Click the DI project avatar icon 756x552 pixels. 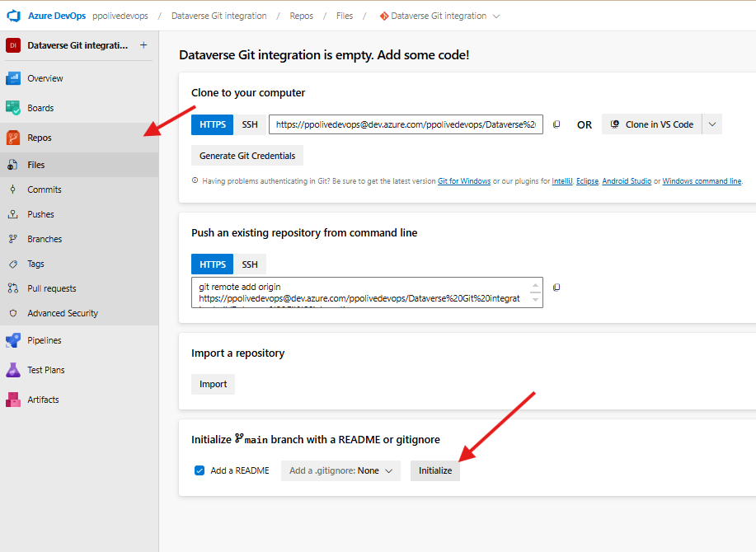coord(13,45)
